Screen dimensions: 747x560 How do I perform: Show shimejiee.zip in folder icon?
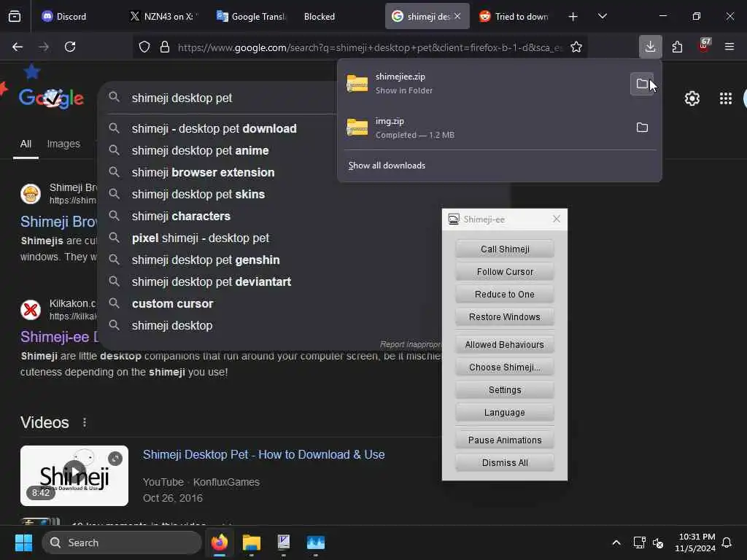(x=642, y=84)
